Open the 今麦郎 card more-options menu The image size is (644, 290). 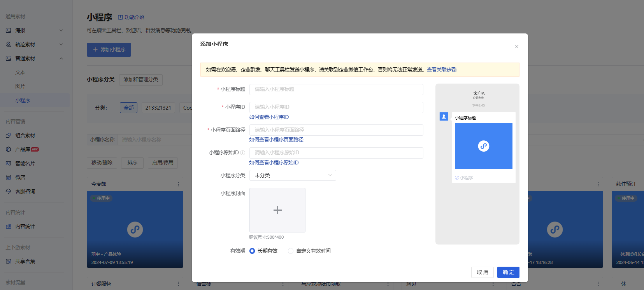tap(178, 184)
